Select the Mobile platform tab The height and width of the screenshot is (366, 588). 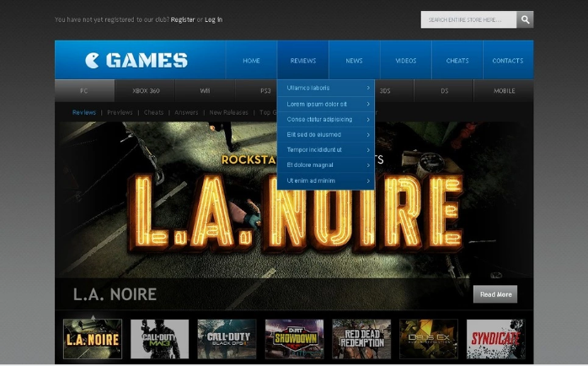[x=504, y=91]
